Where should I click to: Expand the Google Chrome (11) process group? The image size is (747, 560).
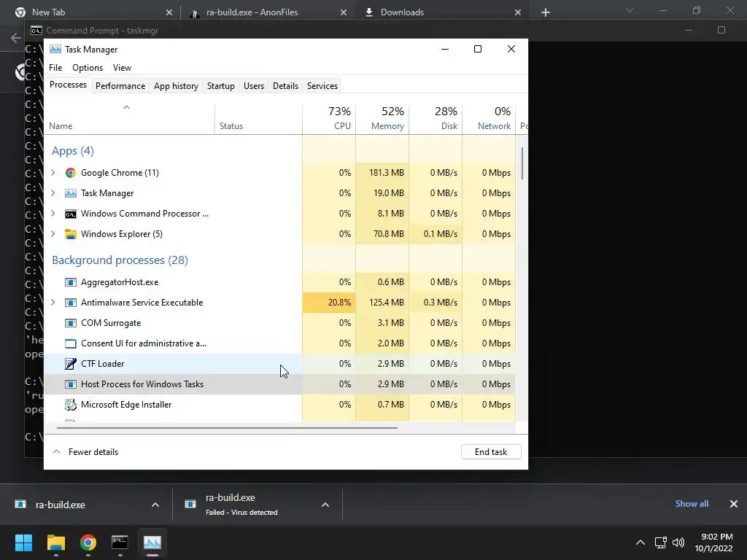click(x=53, y=173)
